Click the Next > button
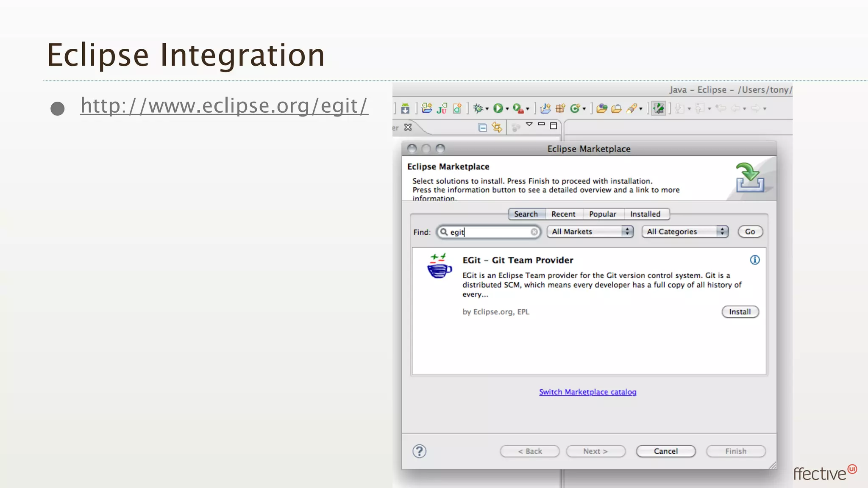Screen dimensions: 868x488 pos(595,452)
